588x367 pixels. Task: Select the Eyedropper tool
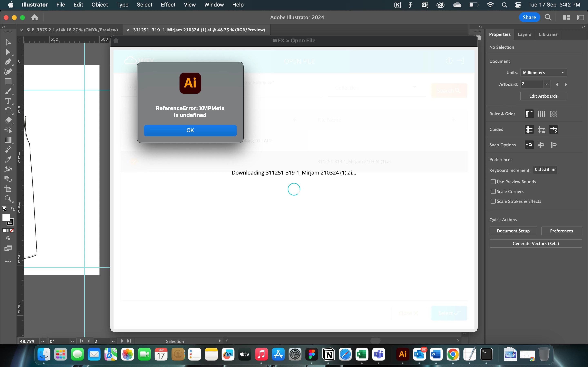pyautogui.click(x=8, y=159)
